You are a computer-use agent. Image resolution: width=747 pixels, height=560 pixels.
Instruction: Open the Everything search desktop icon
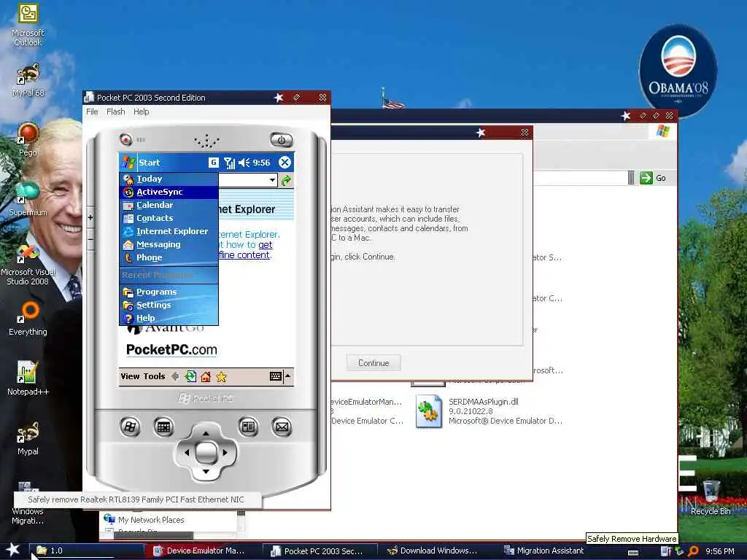[28, 319]
